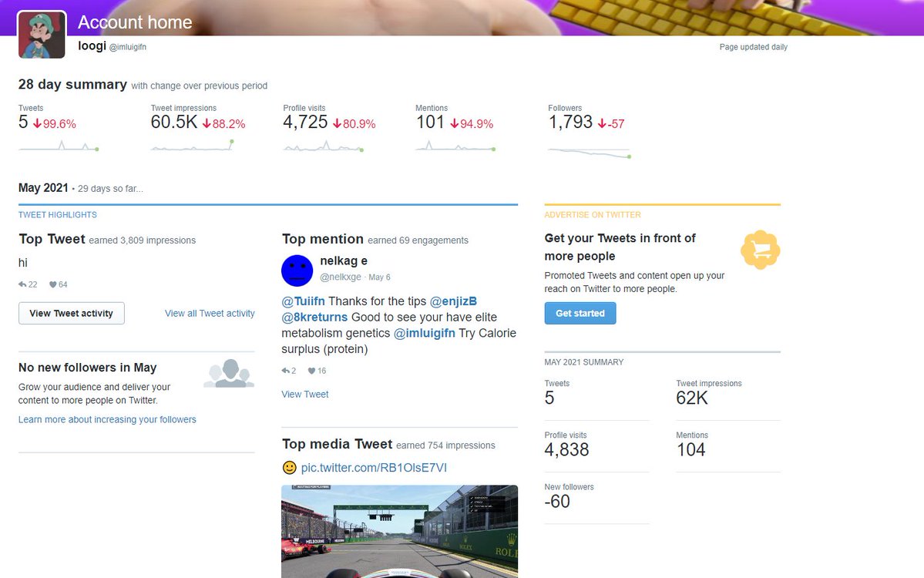The height and width of the screenshot is (578, 924).
Task: Open the pic.twitter.com/RB1OlsE7VI link
Action: tap(374, 468)
